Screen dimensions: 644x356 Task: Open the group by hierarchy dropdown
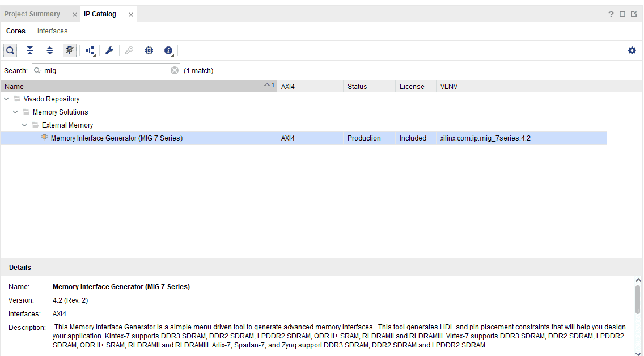90,50
